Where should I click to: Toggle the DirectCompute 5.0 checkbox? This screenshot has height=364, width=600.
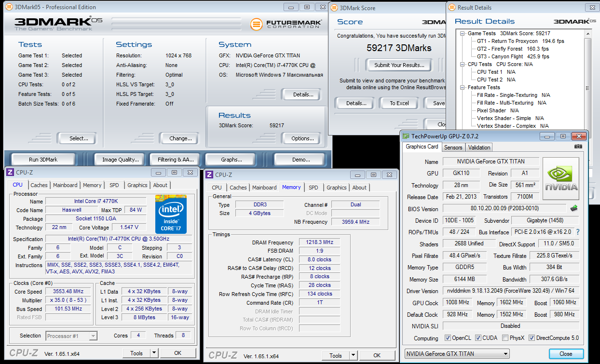pyautogui.click(x=532, y=338)
